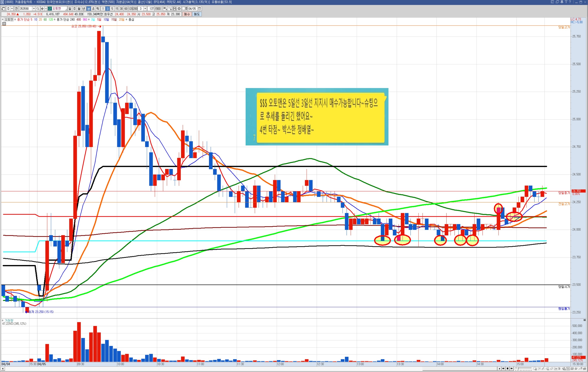The width and height of the screenshot is (588, 372).
Task: Click the 매수 buy button
Action: (187, 14)
